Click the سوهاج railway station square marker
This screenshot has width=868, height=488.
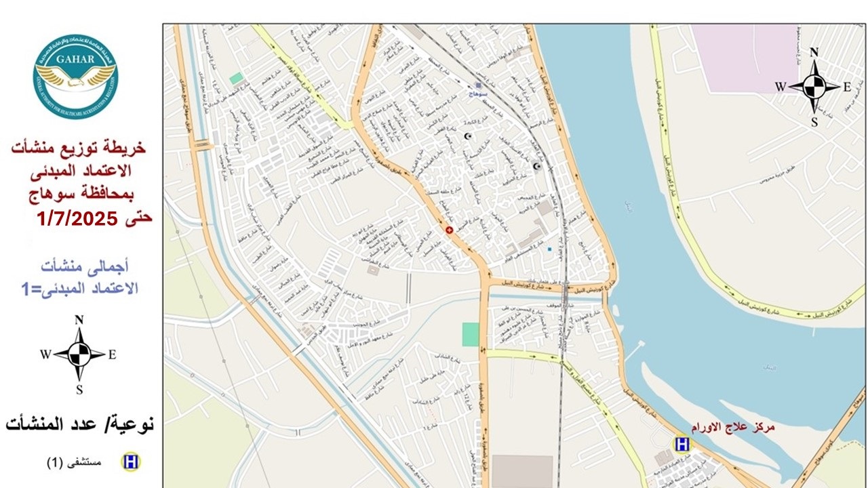(x=478, y=86)
